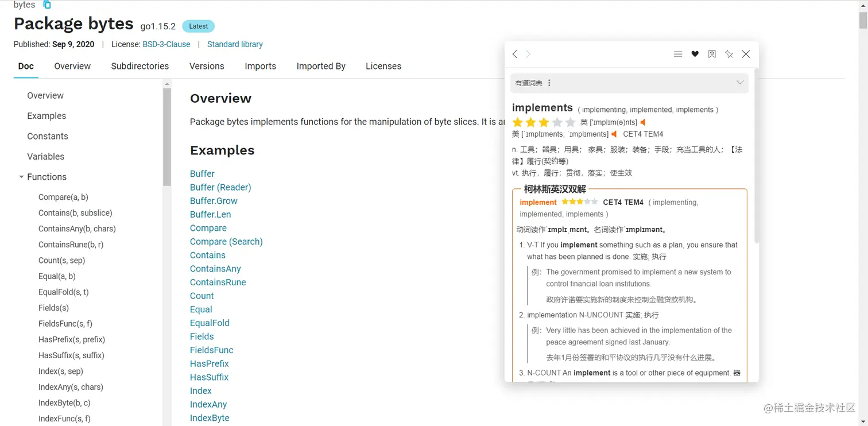Open the Licenses tab
The image size is (868, 426).
tap(383, 66)
